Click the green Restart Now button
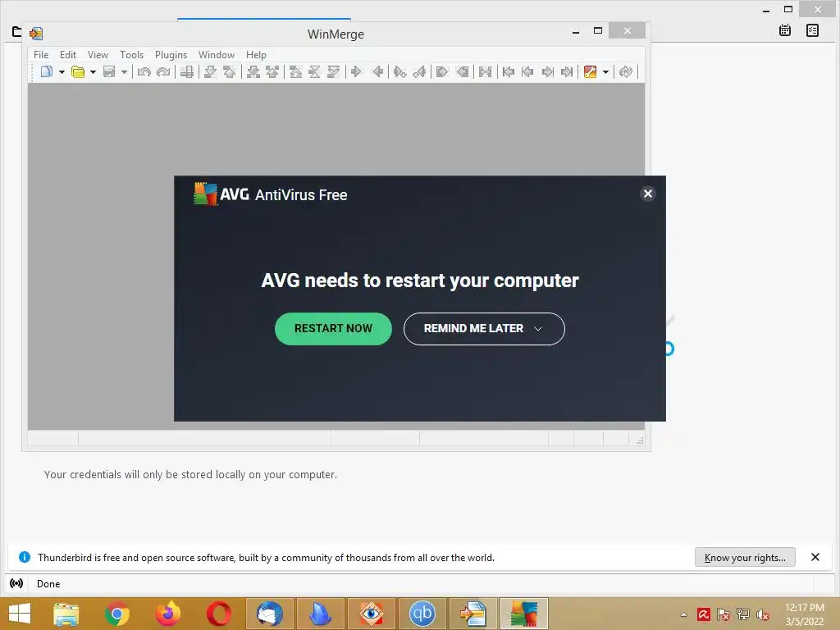Viewport: 840px width, 630px height. [333, 328]
